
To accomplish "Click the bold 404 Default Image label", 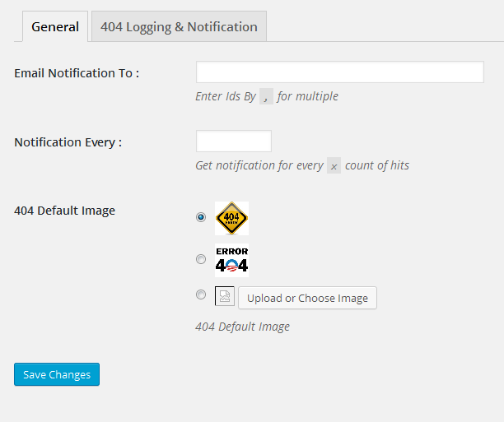I will [64, 211].
